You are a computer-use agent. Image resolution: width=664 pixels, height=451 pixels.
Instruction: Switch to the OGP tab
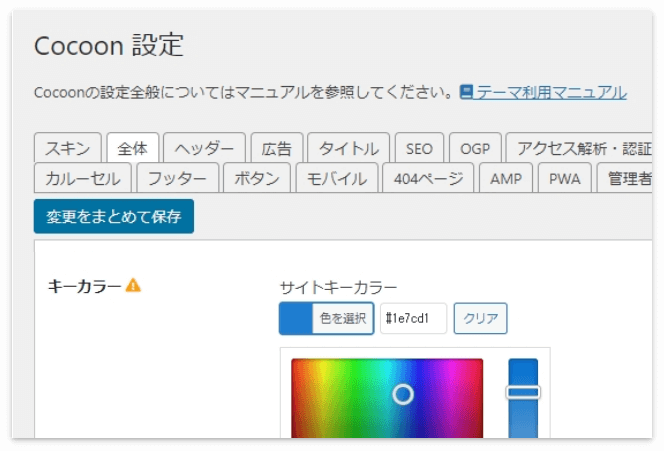[x=475, y=148]
